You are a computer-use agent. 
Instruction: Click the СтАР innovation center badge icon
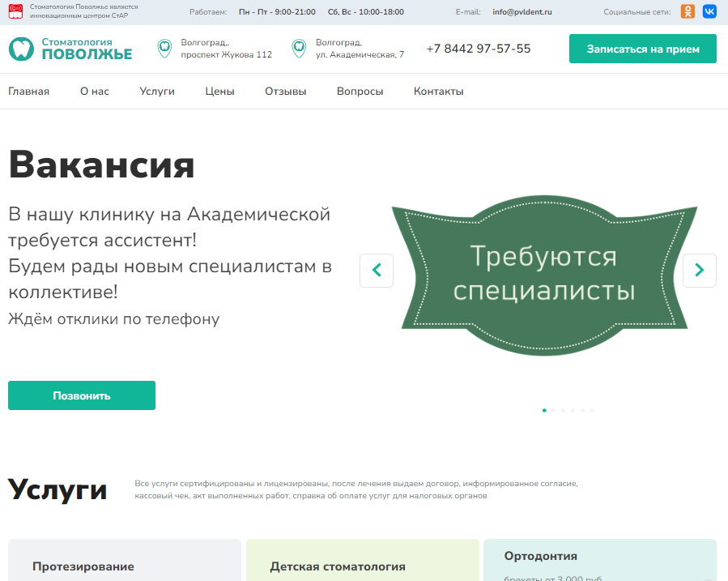tap(15, 11)
